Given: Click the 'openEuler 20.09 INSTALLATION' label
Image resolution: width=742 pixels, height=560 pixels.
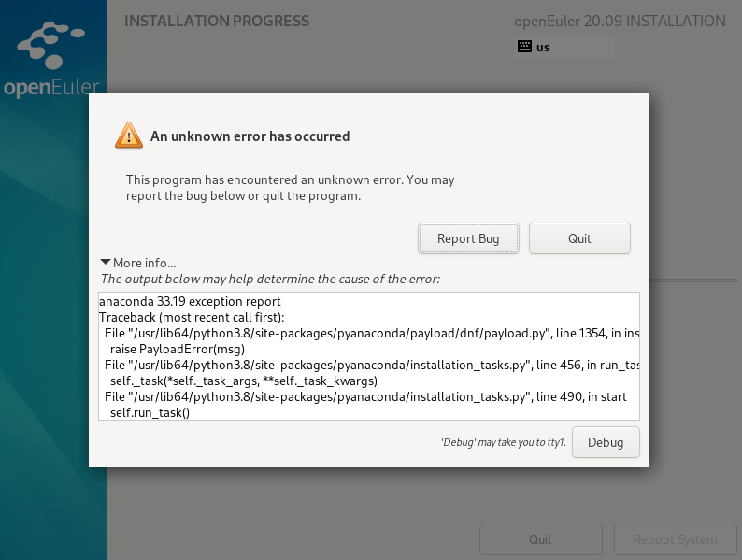Looking at the screenshot, I should [x=620, y=21].
